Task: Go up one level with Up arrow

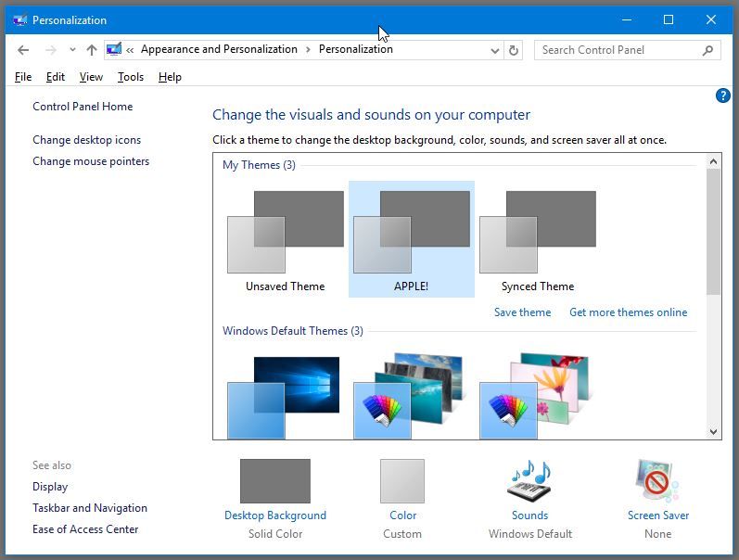Action: click(91, 50)
